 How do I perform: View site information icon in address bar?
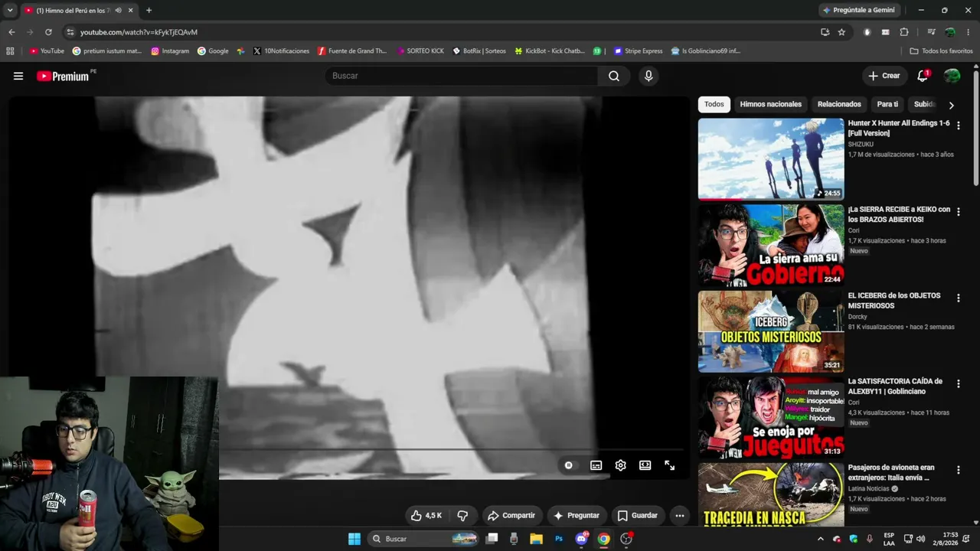coord(70,32)
